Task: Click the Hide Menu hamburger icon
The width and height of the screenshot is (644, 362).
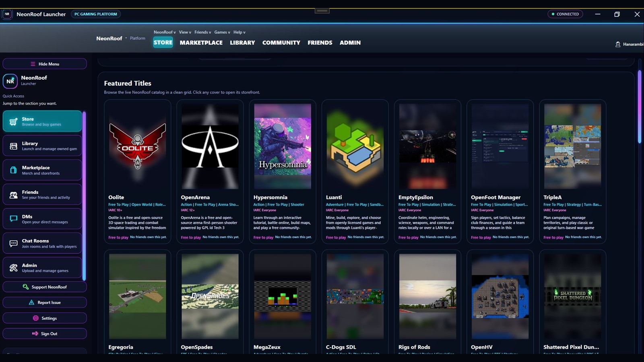Action: coord(33,64)
